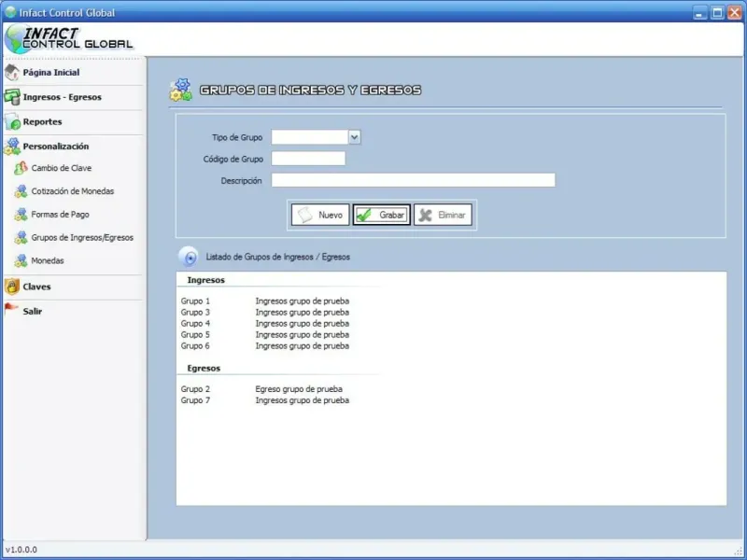The image size is (747, 560).
Task: Click the gears icon beside Personalización
Action: tap(12, 147)
